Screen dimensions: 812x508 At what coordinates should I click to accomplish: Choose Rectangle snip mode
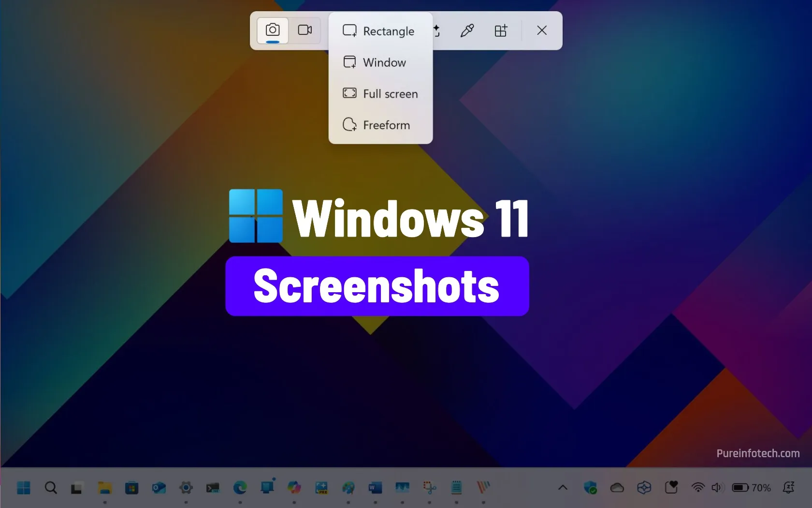(380, 31)
